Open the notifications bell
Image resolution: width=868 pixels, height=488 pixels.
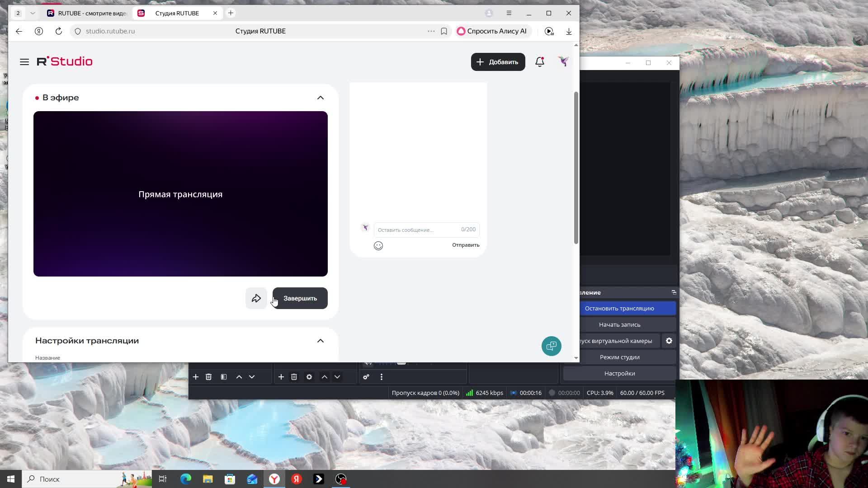539,62
